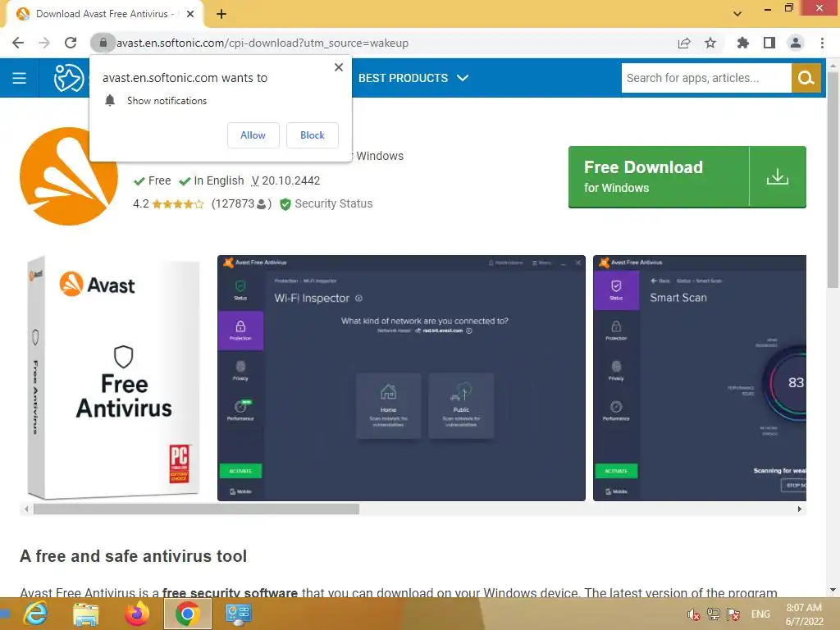Image resolution: width=840 pixels, height=630 pixels.
Task: Open the Wi-Fi Inspector screenshot
Action: 401,378
